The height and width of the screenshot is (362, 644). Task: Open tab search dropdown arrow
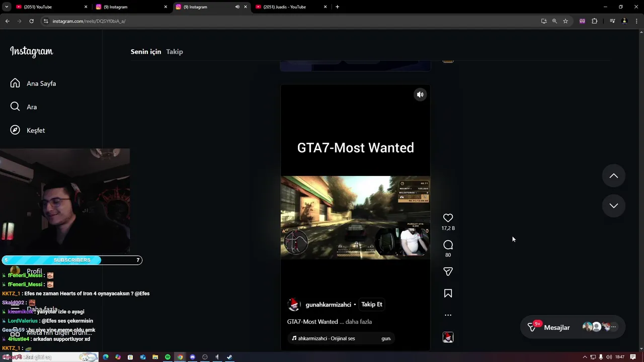pyautogui.click(x=7, y=7)
